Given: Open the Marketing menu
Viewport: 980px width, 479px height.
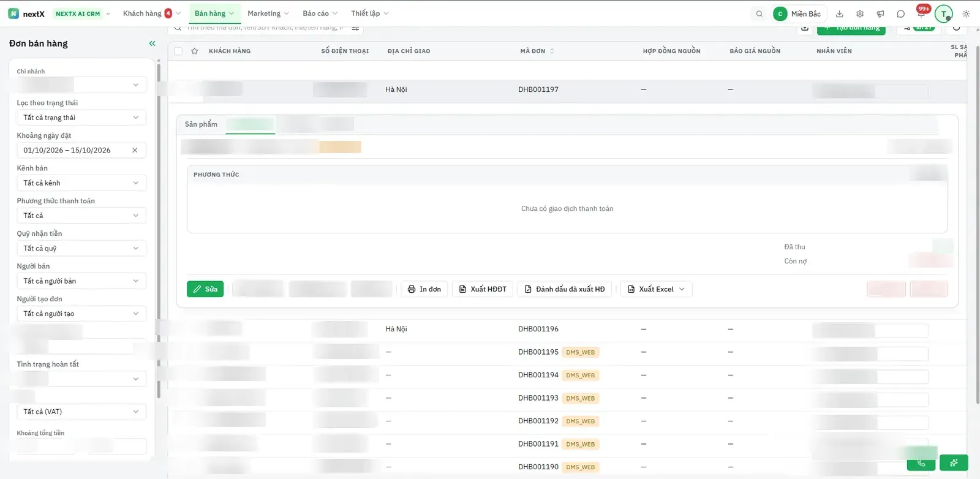Looking at the screenshot, I should coord(268,13).
